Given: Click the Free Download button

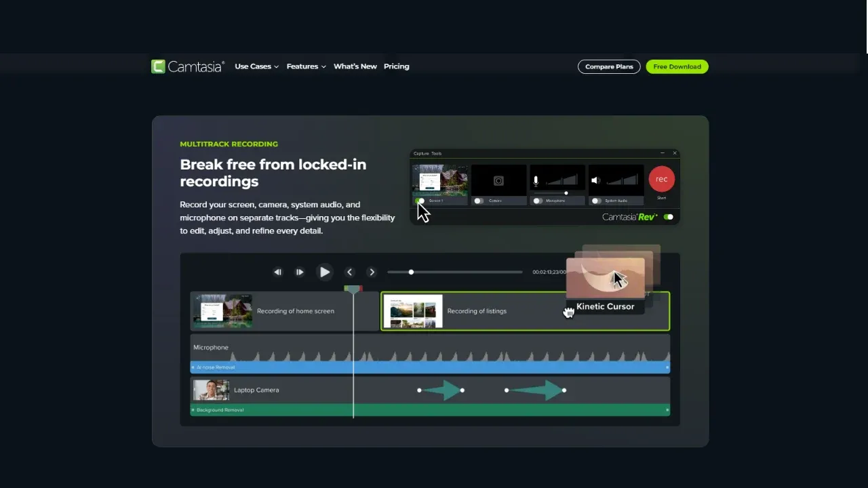Looking at the screenshot, I should pos(677,66).
